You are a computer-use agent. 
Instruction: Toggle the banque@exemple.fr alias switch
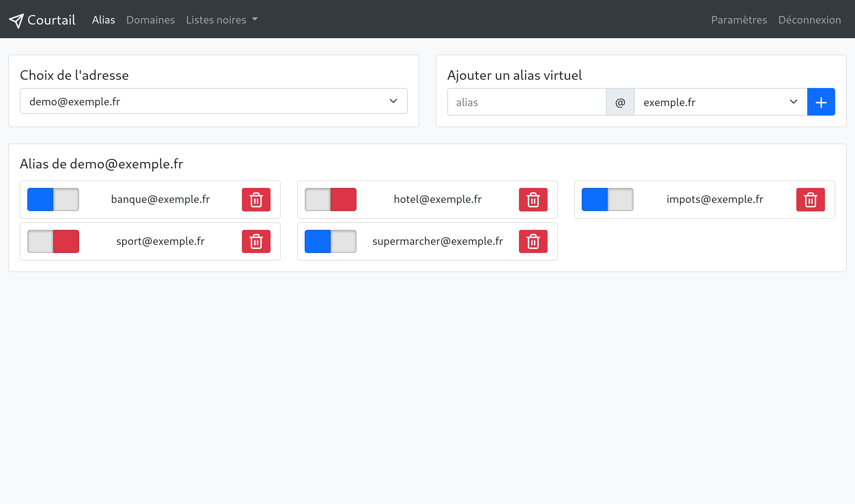coord(53,199)
